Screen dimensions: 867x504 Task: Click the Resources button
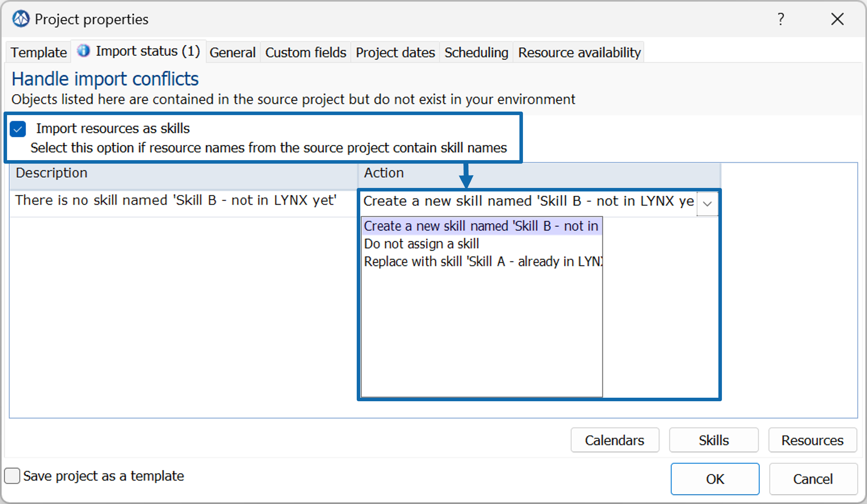coord(812,440)
